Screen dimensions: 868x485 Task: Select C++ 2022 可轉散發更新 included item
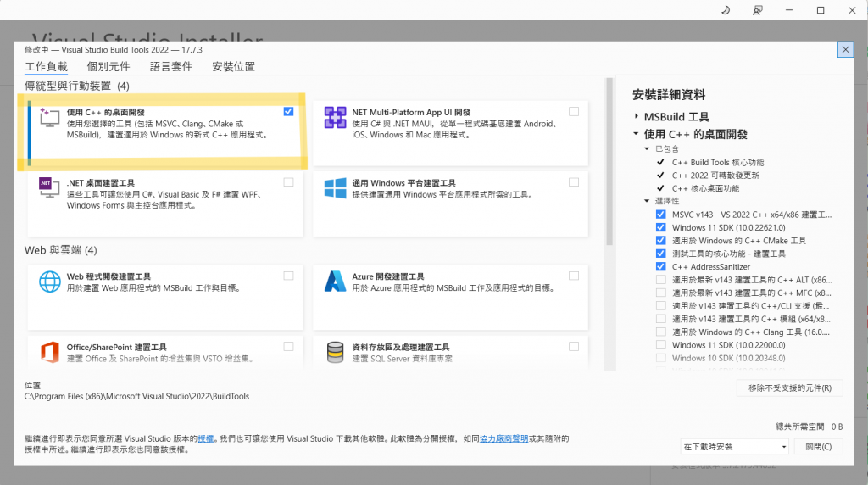pos(715,176)
